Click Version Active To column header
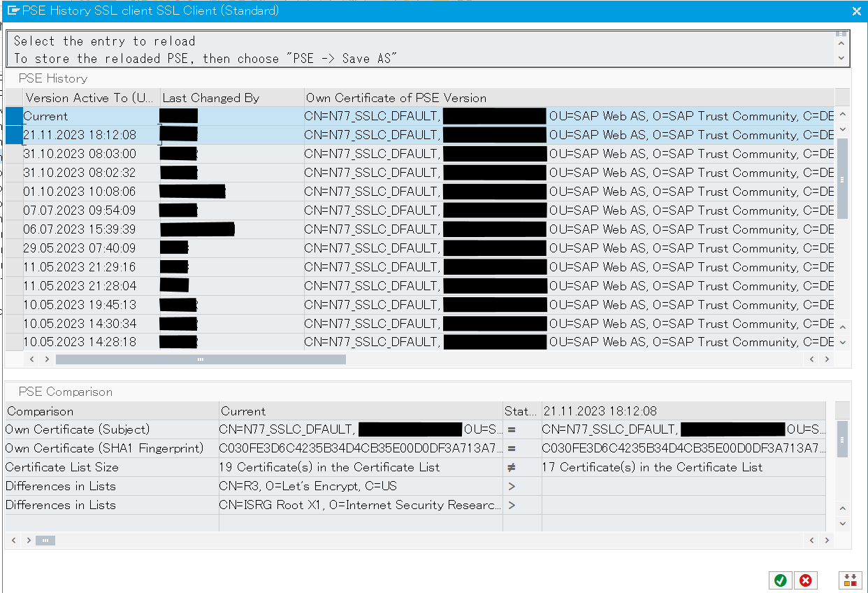 click(89, 98)
